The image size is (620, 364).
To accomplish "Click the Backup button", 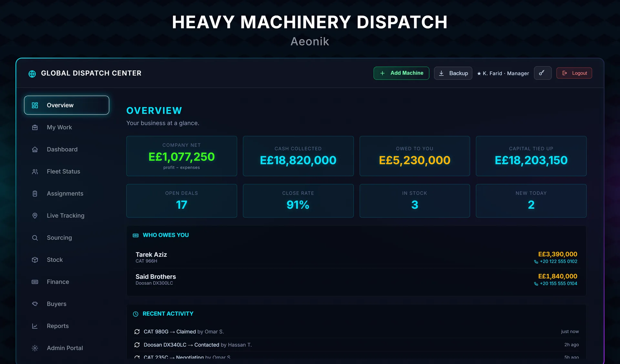I will tap(453, 73).
